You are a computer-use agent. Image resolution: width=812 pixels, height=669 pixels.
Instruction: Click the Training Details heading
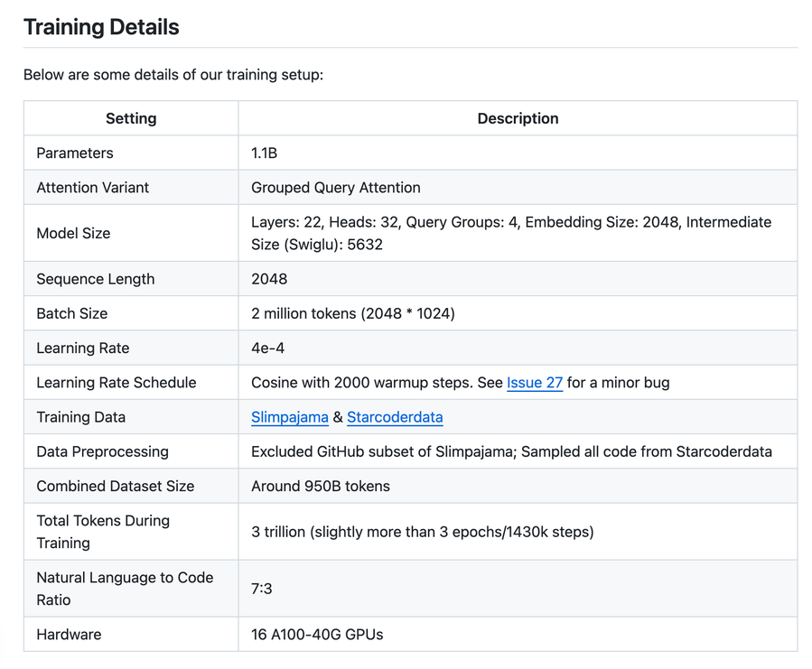coord(101,27)
